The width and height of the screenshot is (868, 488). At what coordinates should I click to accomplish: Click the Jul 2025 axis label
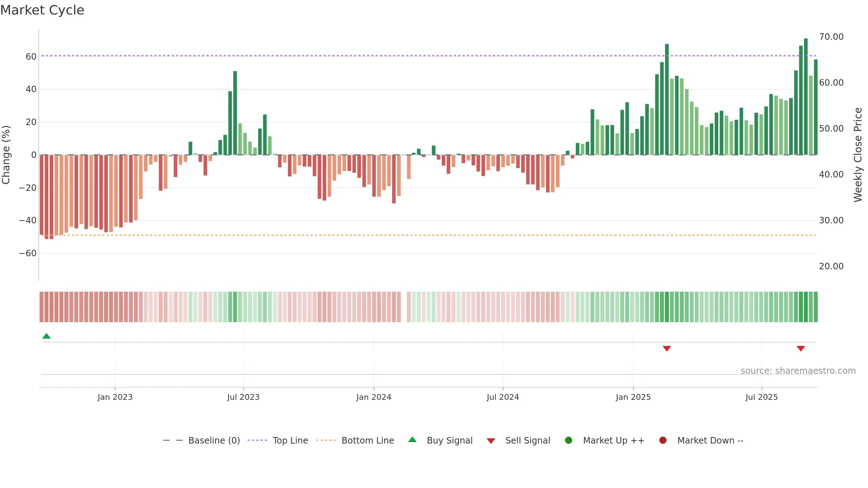762,397
